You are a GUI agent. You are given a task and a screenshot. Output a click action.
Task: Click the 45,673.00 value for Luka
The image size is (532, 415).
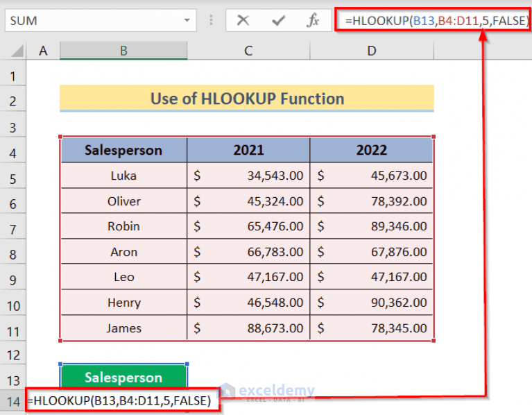pos(372,176)
